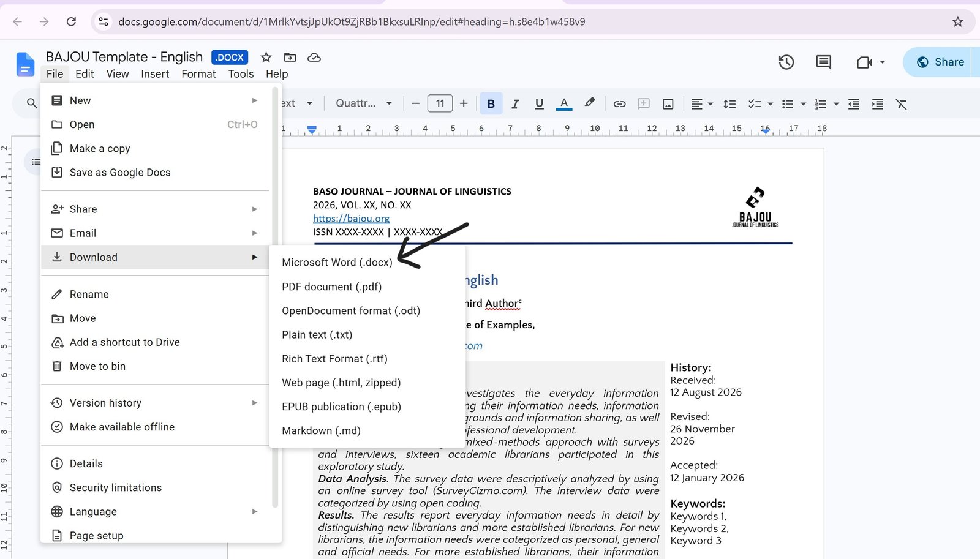Select Make available offline
The width and height of the screenshot is (980, 559).
(x=155, y=426)
